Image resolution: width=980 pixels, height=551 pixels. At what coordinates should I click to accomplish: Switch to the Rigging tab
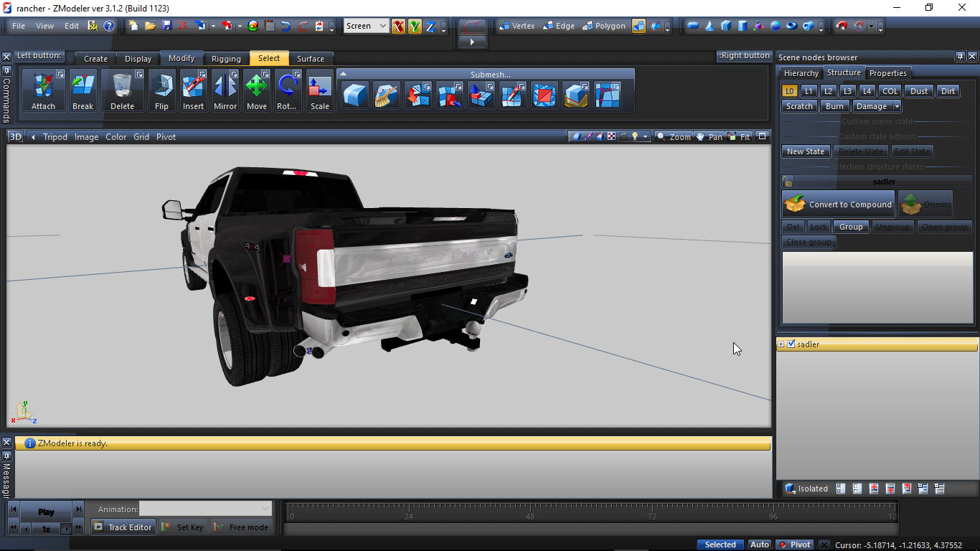point(226,59)
